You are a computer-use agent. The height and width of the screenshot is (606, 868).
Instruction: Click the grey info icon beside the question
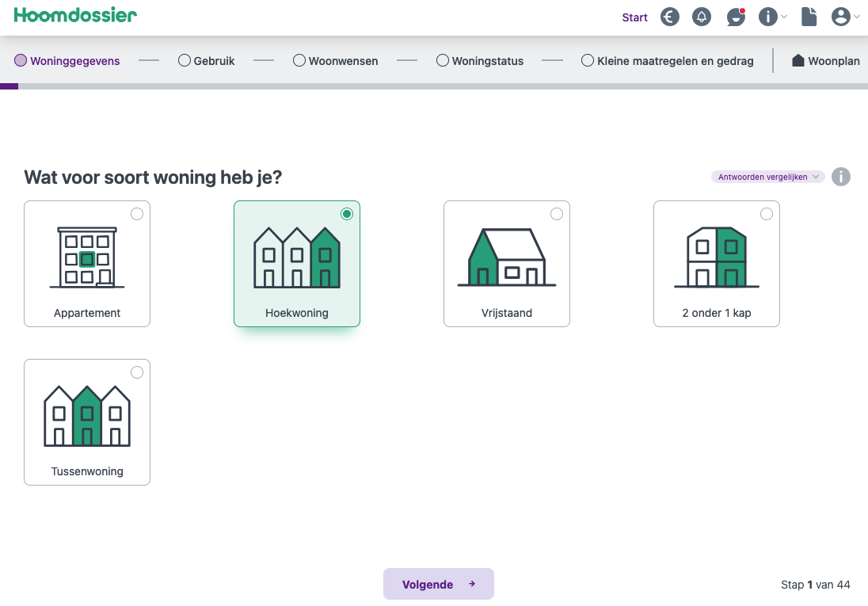[x=841, y=177]
